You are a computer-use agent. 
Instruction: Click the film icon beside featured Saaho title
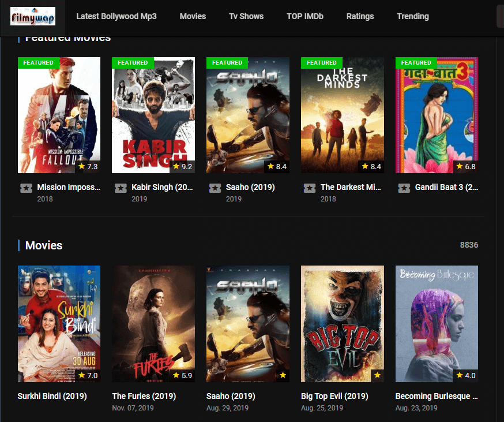(215, 188)
